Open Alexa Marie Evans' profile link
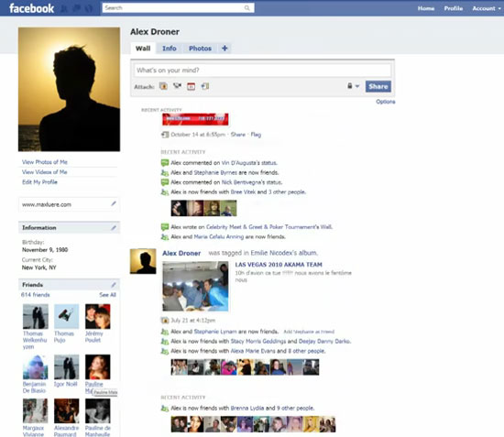Screen dimensions: 504x437 253,351
